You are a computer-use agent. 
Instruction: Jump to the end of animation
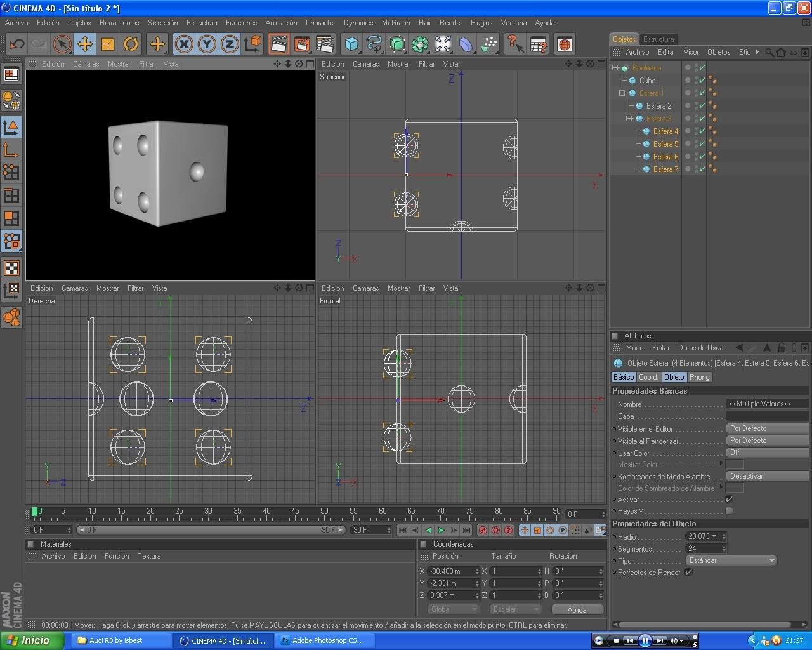click(x=466, y=530)
